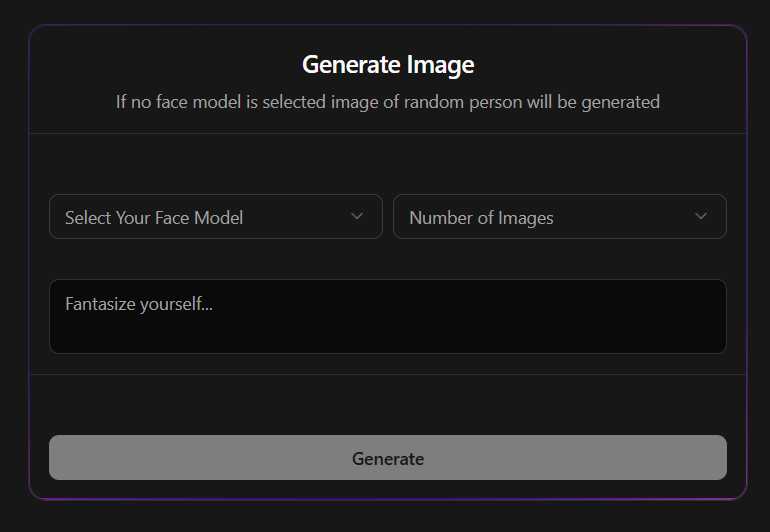Click the 'Generate Image' heading

pos(388,65)
